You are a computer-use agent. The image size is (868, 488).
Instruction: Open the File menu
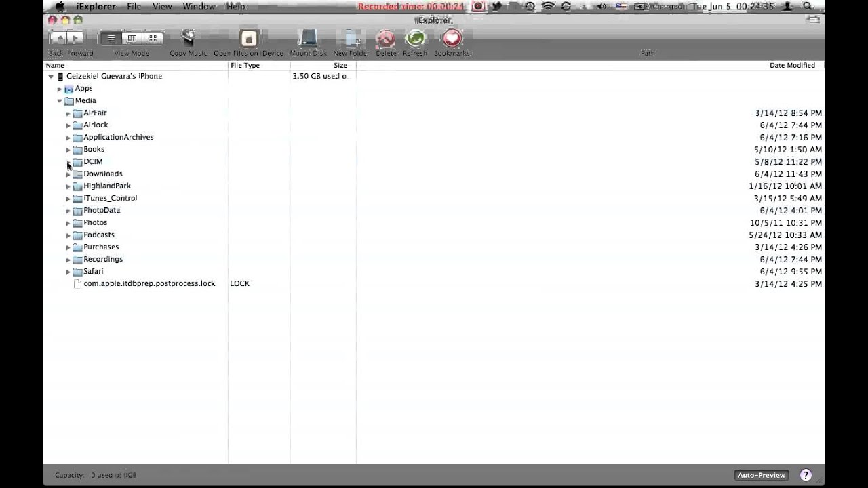[x=134, y=6]
